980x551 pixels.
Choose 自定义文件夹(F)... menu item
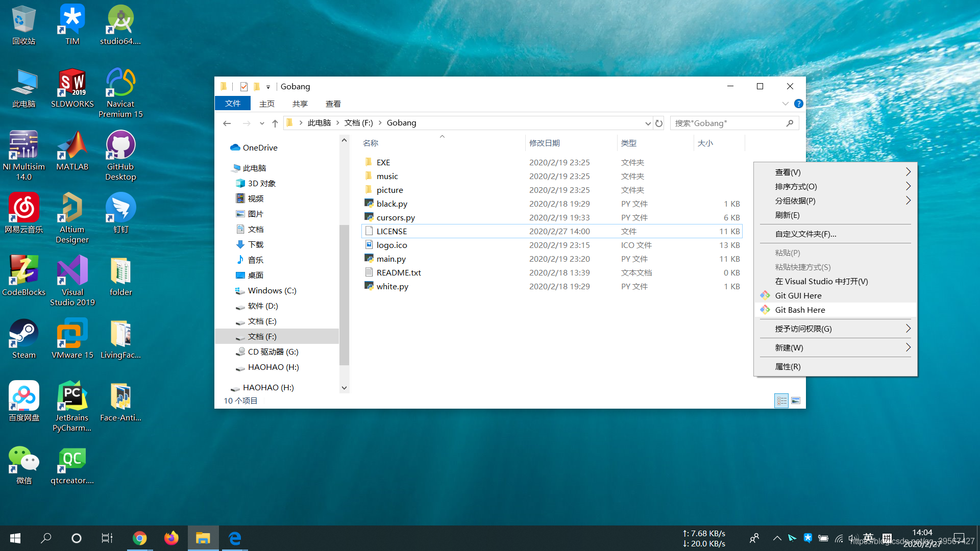836,234
